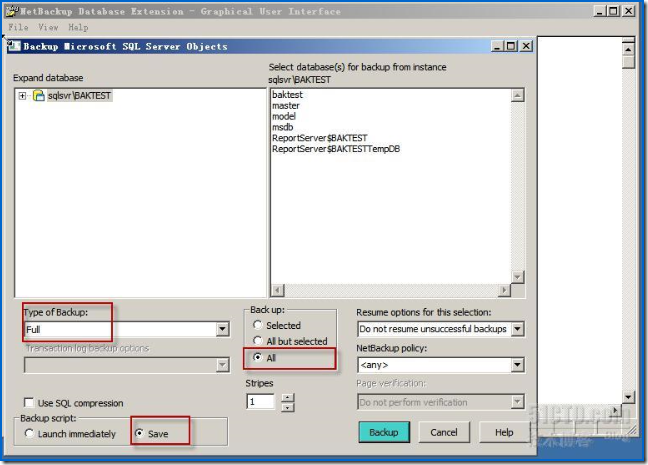Click database list scroll left arrow
Screen dimensions: 648x465
278,290
